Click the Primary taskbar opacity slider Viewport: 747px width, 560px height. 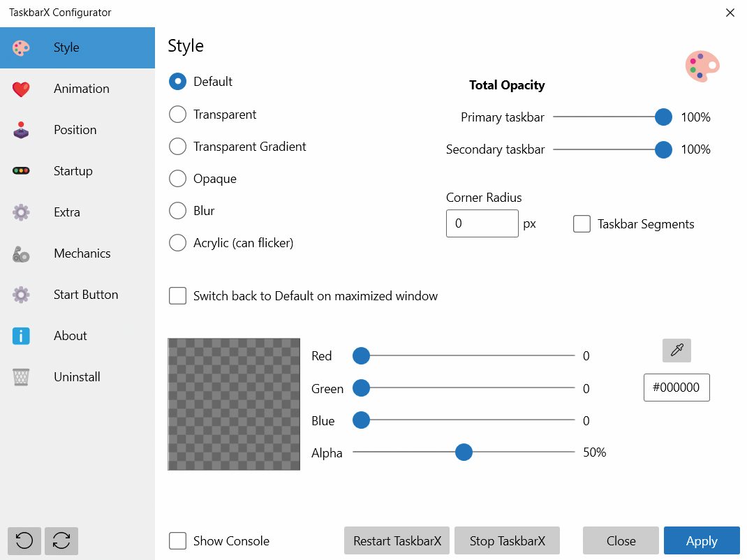(612, 117)
